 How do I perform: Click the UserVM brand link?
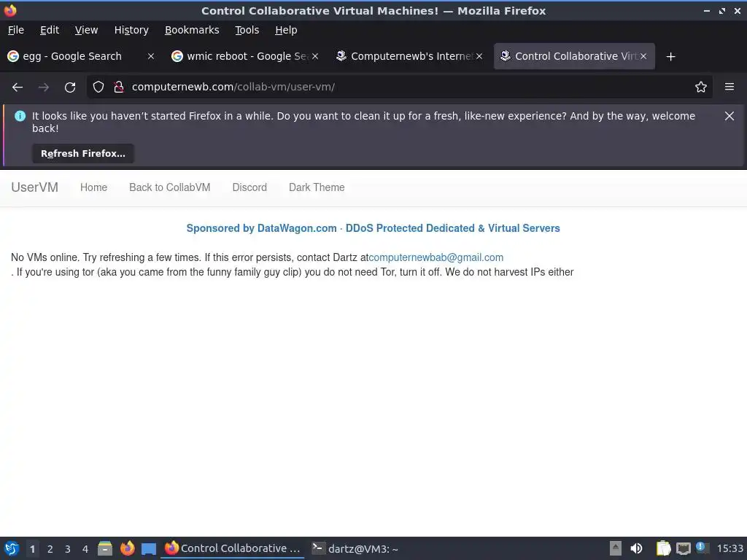pos(35,187)
